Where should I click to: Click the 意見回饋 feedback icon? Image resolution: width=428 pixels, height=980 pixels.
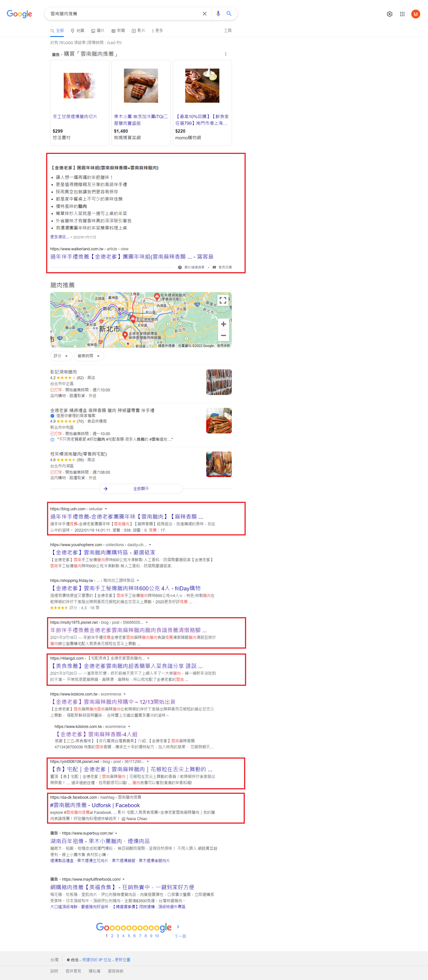(x=214, y=267)
